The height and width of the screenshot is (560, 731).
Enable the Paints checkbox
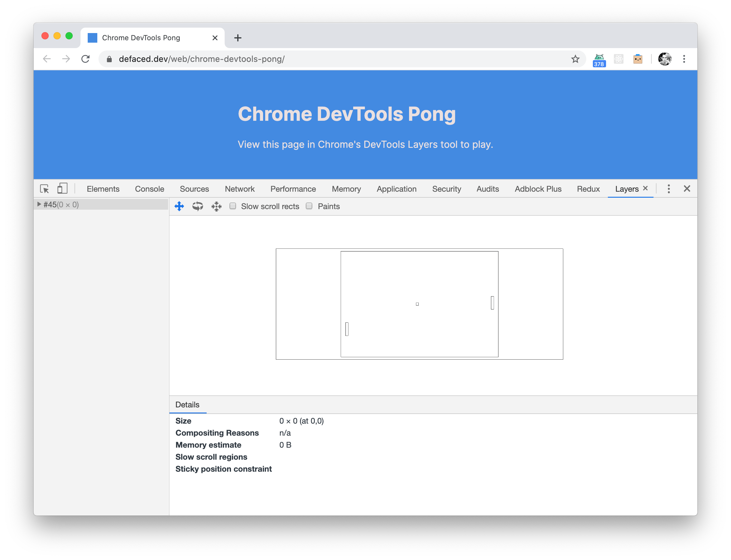point(309,206)
